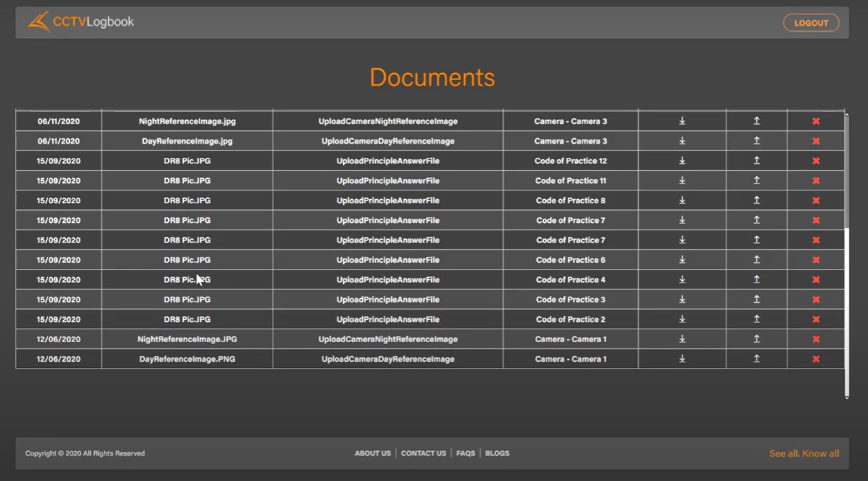
Task: Remove the Code of Practice 3 document
Action: 816,299
